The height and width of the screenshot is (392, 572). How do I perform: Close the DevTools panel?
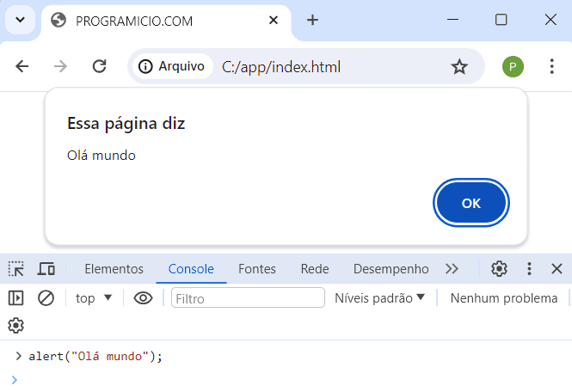[x=557, y=269]
